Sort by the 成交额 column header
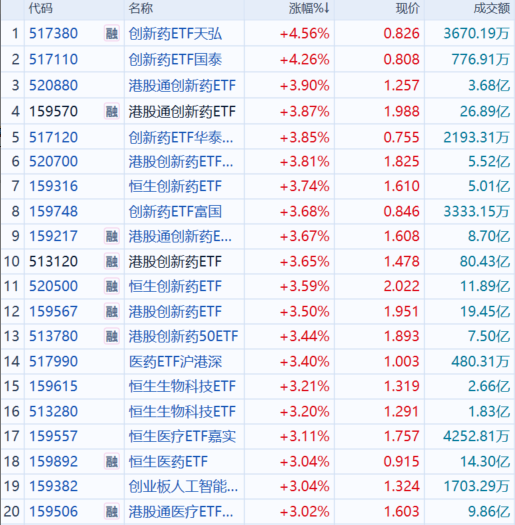Screen dimensions: 515x525 (491, 8)
